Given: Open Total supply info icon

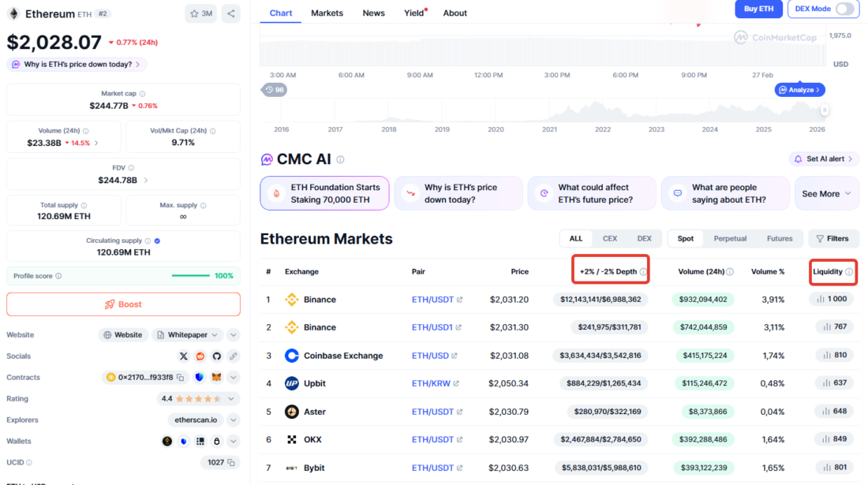Looking at the screenshot, I should [84, 205].
